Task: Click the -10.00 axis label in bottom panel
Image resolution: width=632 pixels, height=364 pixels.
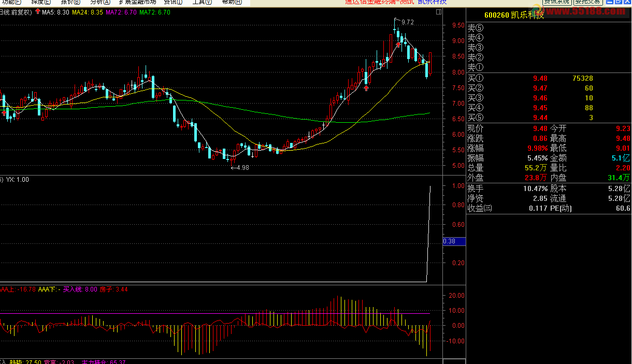Action: [456, 341]
